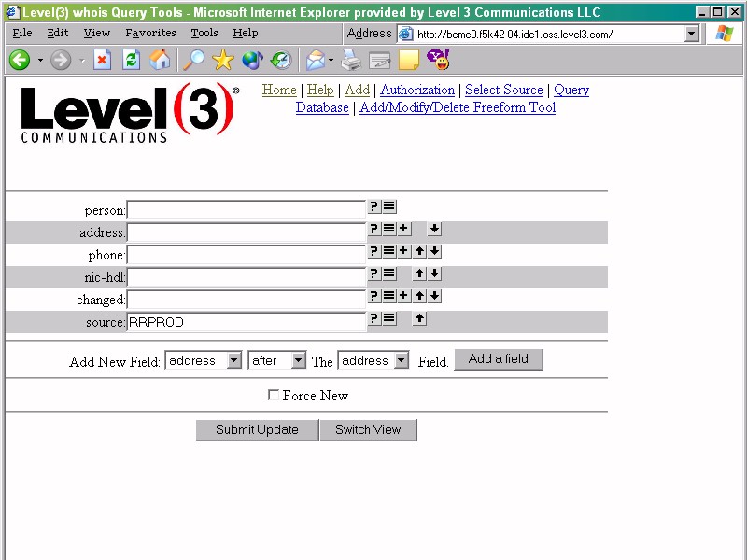Open the Favorites menu
This screenshot has height=560, width=747.
click(x=150, y=33)
